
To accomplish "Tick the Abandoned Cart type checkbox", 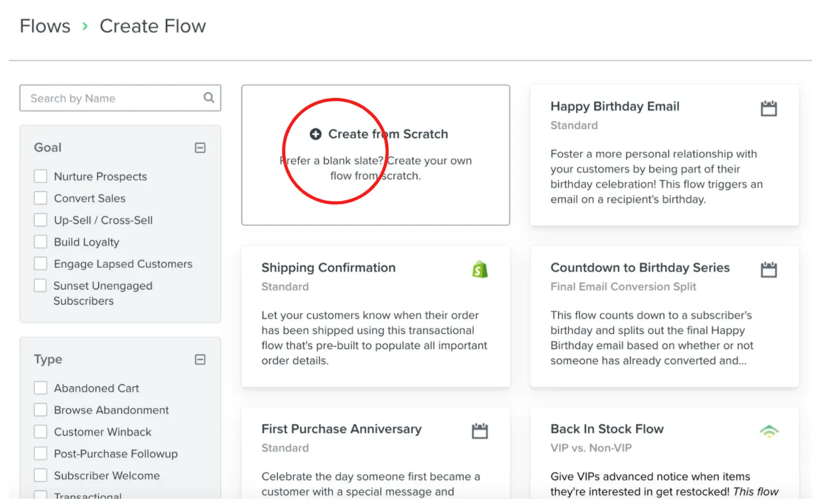I will [x=41, y=388].
